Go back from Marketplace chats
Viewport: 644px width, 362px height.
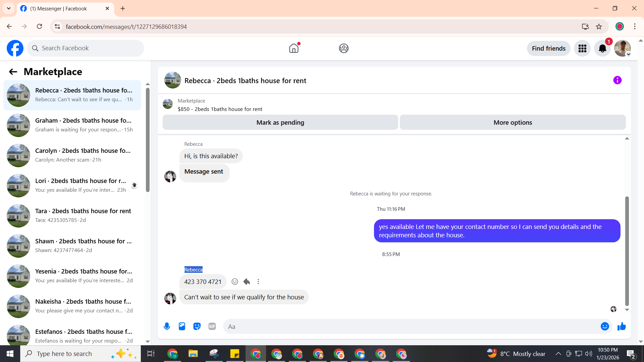click(x=13, y=72)
